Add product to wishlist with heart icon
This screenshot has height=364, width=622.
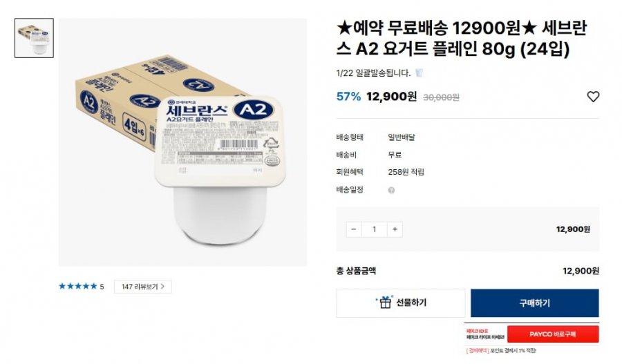click(x=593, y=97)
